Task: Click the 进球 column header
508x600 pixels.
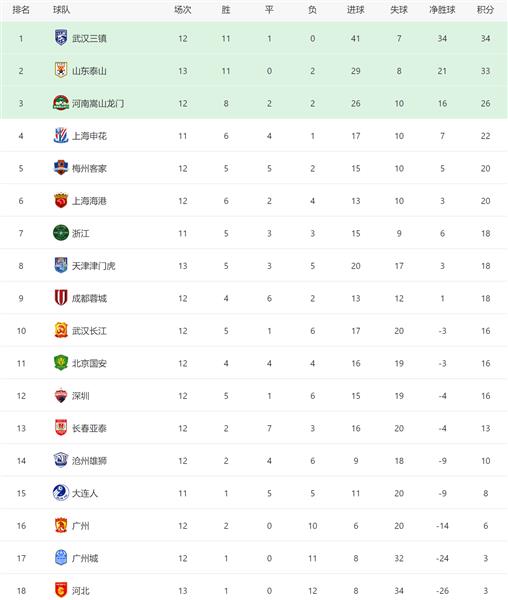Action: 356,10
